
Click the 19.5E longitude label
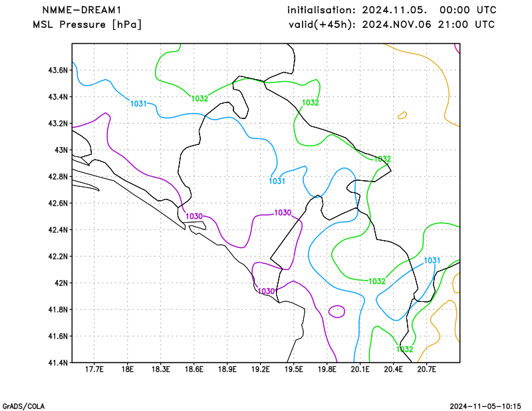[x=294, y=370]
